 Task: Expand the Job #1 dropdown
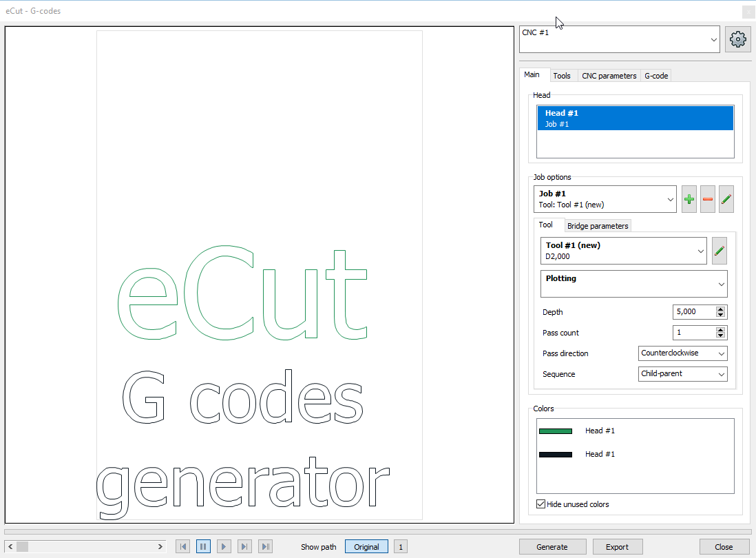click(x=605, y=199)
